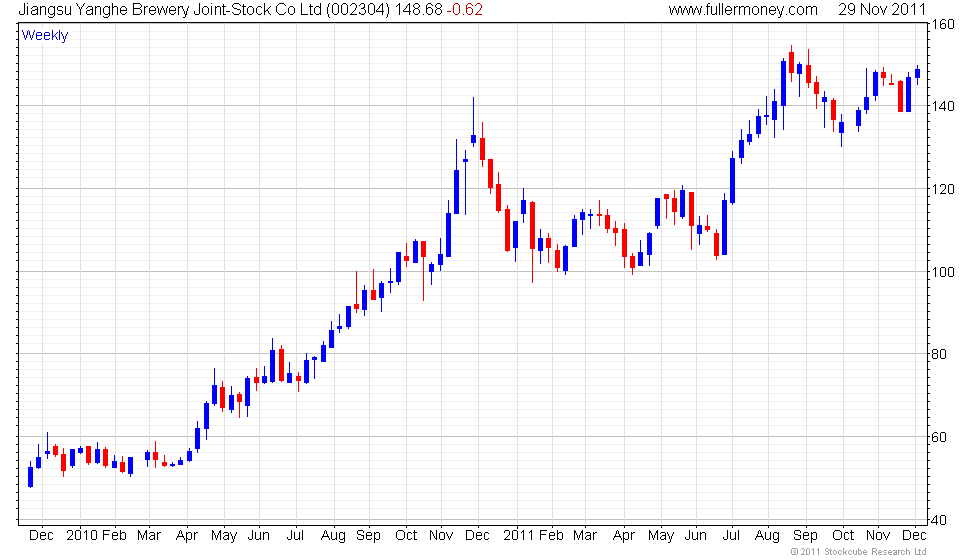Image resolution: width=980 pixels, height=560 pixels.
Task: Click the 80 price axis label
Action: click(x=939, y=354)
